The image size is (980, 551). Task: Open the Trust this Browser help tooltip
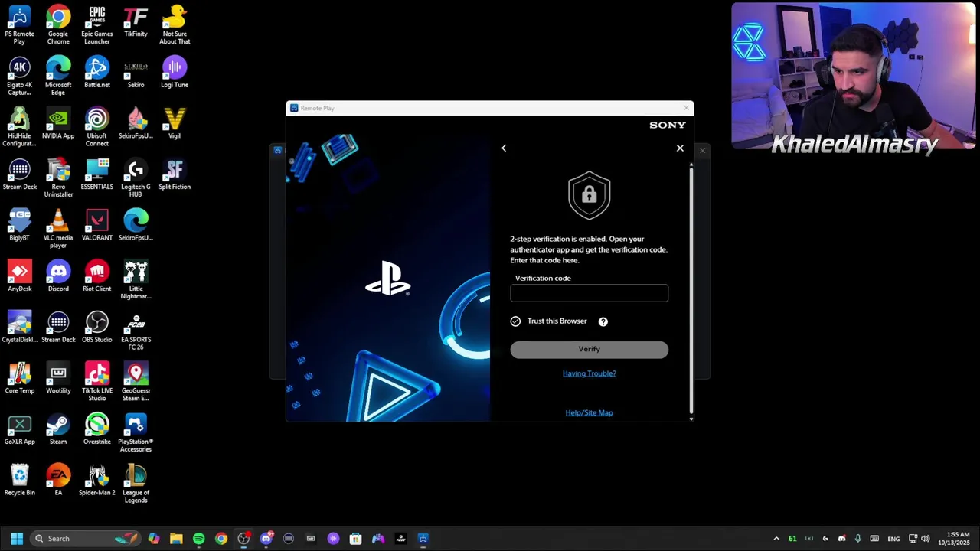603,321
